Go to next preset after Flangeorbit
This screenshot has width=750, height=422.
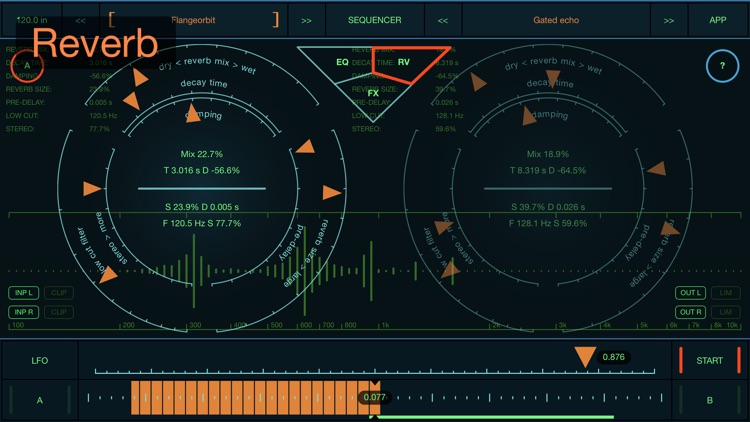[306, 20]
